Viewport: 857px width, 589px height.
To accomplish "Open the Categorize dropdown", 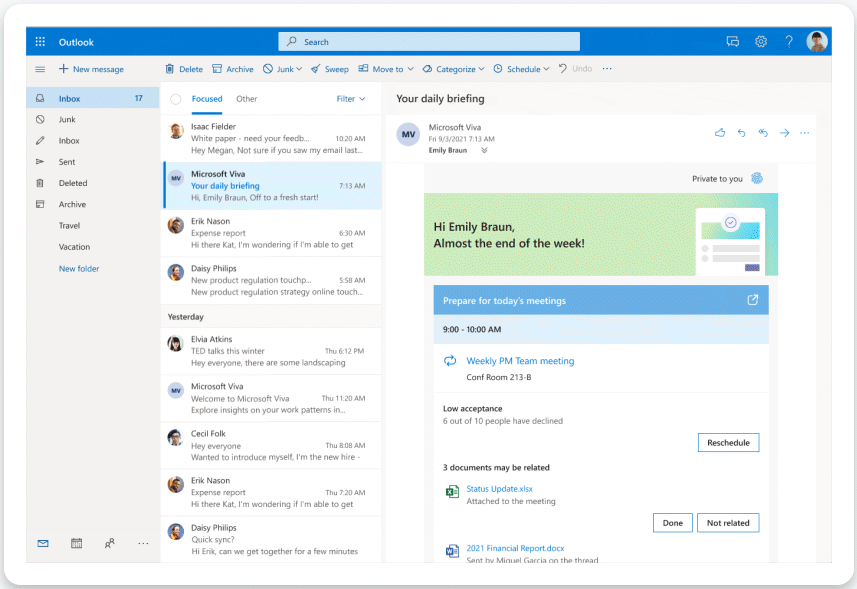I will tap(453, 69).
